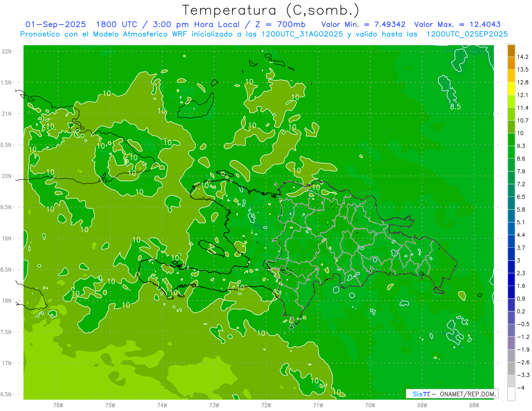
Task: Click the 'ONAMET/REP.DOM.' credit label
Action: tap(468, 394)
